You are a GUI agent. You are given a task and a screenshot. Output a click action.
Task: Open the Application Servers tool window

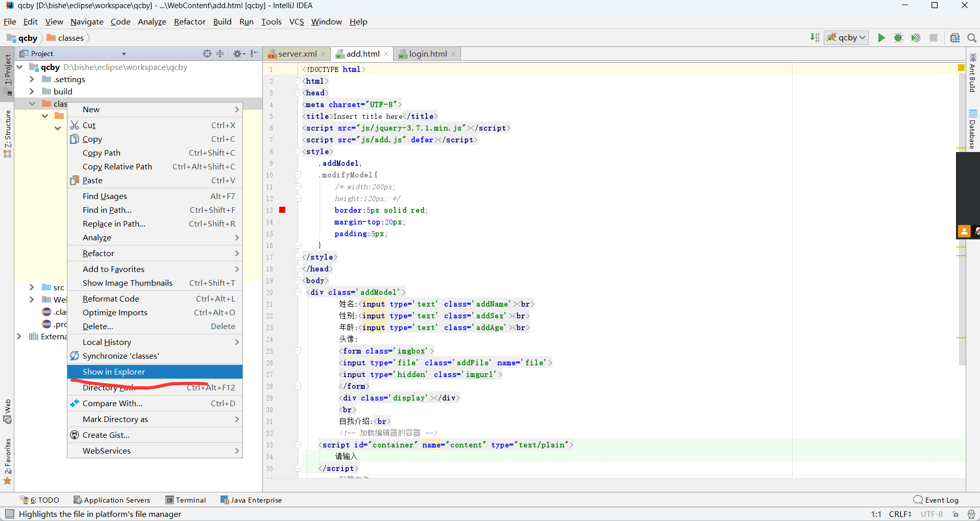(x=112, y=500)
